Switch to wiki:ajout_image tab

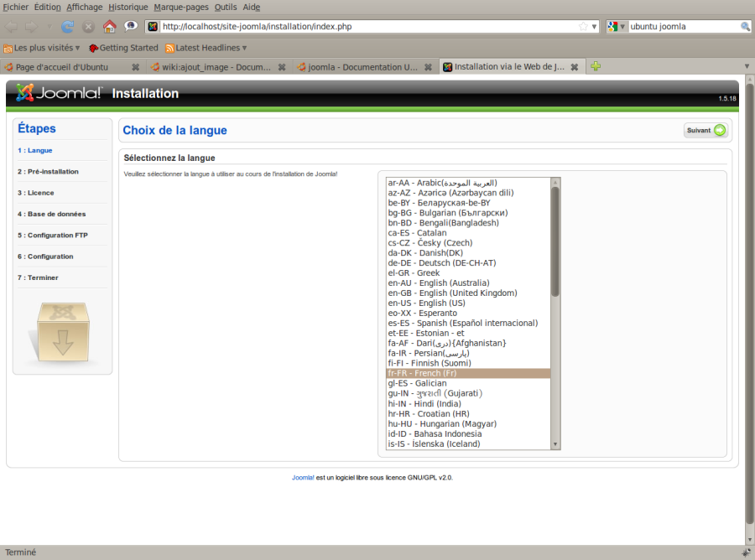pyautogui.click(x=218, y=67)
